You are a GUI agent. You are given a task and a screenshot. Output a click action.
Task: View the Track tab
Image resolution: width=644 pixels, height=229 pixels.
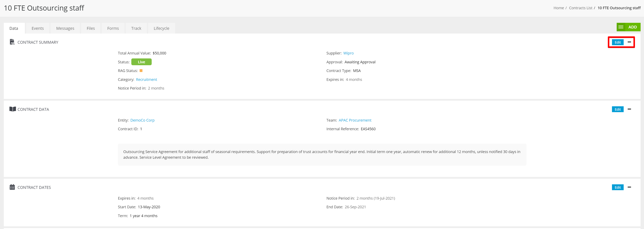click(x=136, y=28)
